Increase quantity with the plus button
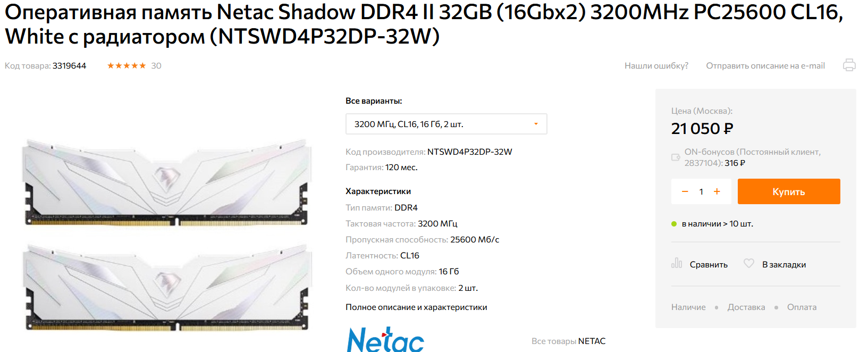 tap(717, 191)
